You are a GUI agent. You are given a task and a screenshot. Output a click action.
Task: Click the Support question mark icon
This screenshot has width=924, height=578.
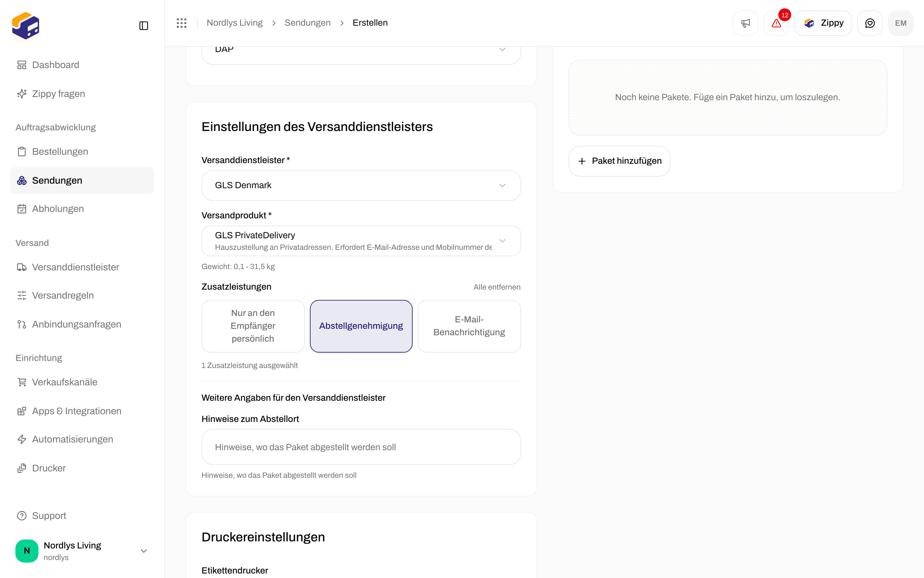[x=22, y=516]
